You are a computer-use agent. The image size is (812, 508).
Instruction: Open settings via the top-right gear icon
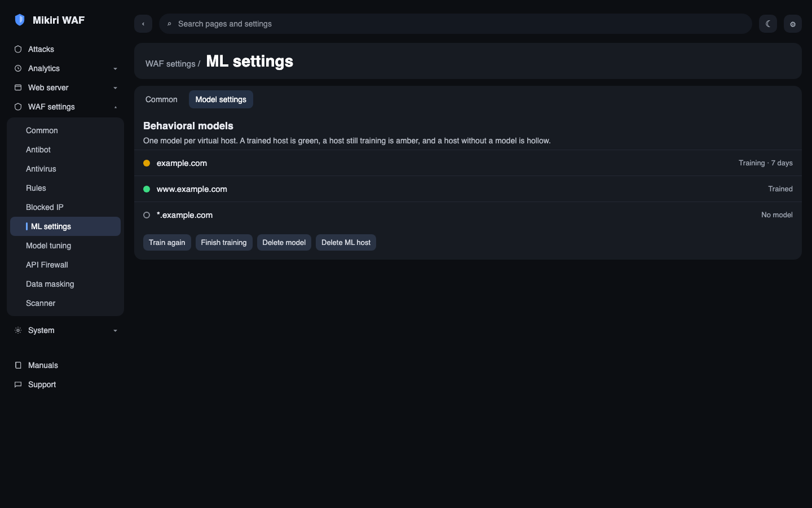(x=793, y=24)
